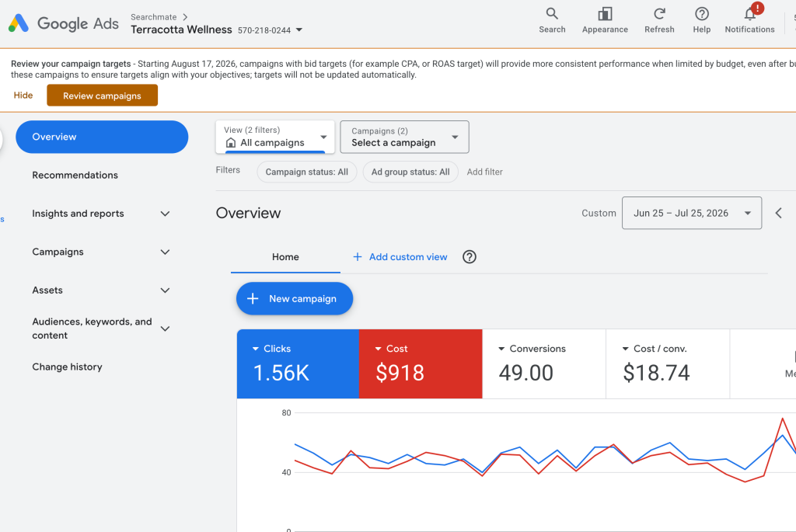Click the Campaign status: All filter chip
Image resolution: width=796 pixels, height=532 pixels.
(x=306, y=172)
